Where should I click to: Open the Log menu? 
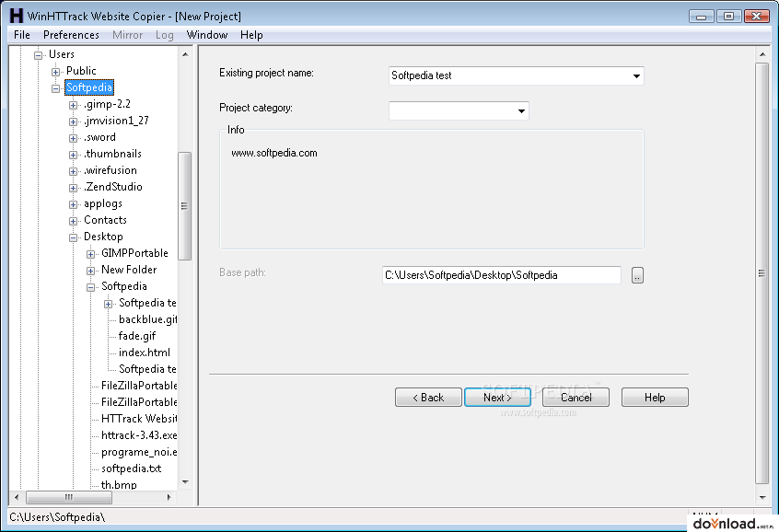point(165,35)
